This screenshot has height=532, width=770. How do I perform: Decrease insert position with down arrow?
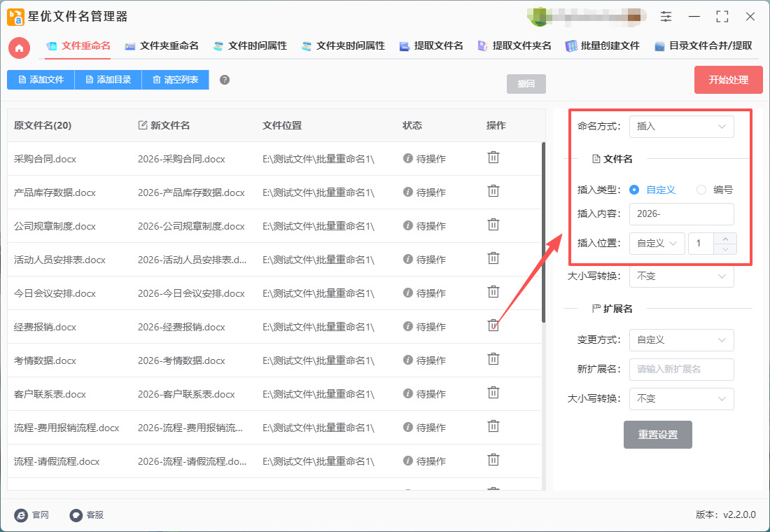(x=725, y=249)
